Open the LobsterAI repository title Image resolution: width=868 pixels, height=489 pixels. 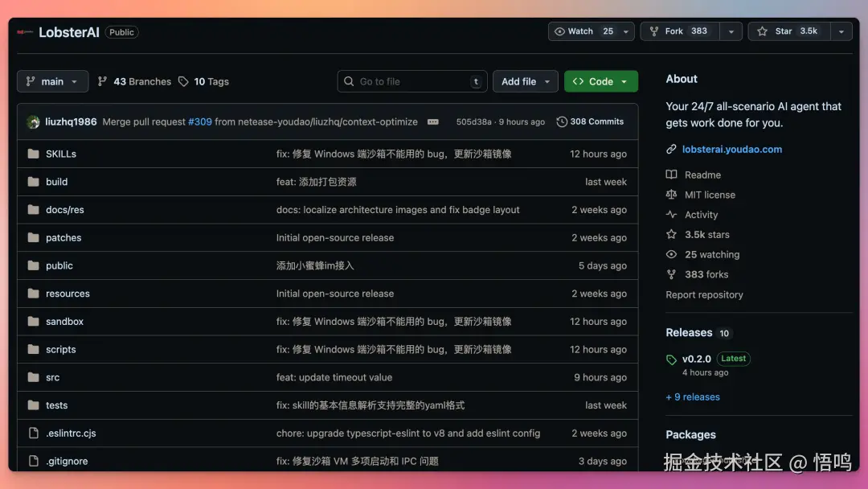(x=68, y=32)
